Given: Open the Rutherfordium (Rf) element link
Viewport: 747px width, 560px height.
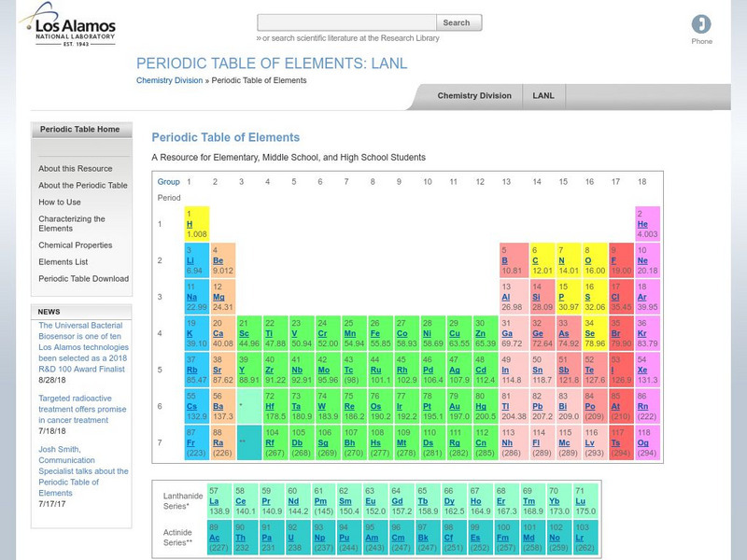Looking at the screenshot, I should [x=270, y=442].
